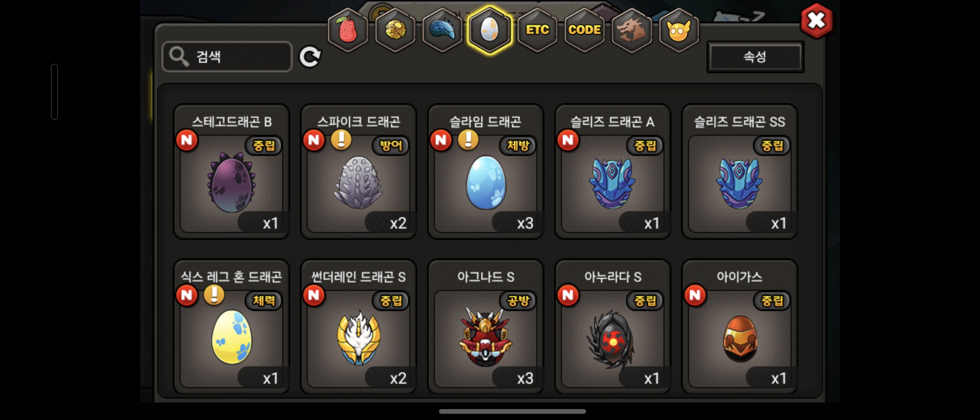This screenshot has height=420, width=980.
Task: Open the yellow horned mask tab
Action: (679, 30)
